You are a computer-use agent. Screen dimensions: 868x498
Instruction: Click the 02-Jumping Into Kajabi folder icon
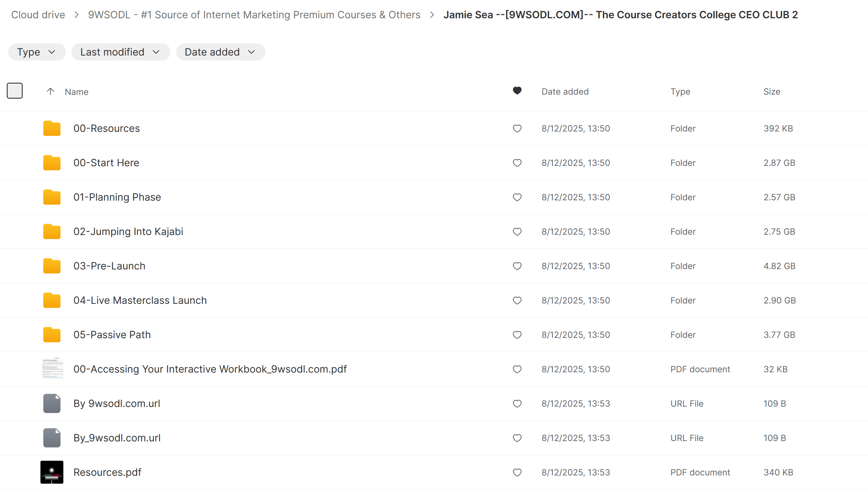coord(52,231)
